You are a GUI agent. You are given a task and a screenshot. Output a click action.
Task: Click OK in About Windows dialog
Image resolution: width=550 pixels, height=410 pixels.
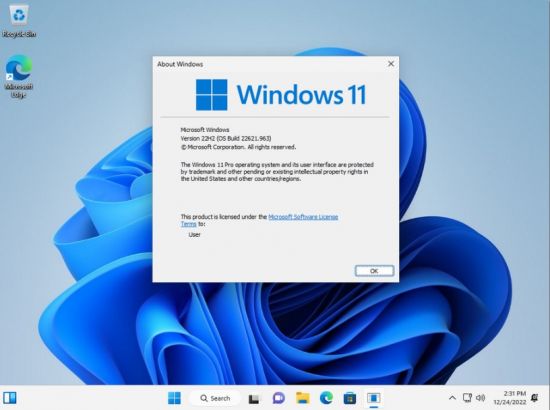pos(374,271)
